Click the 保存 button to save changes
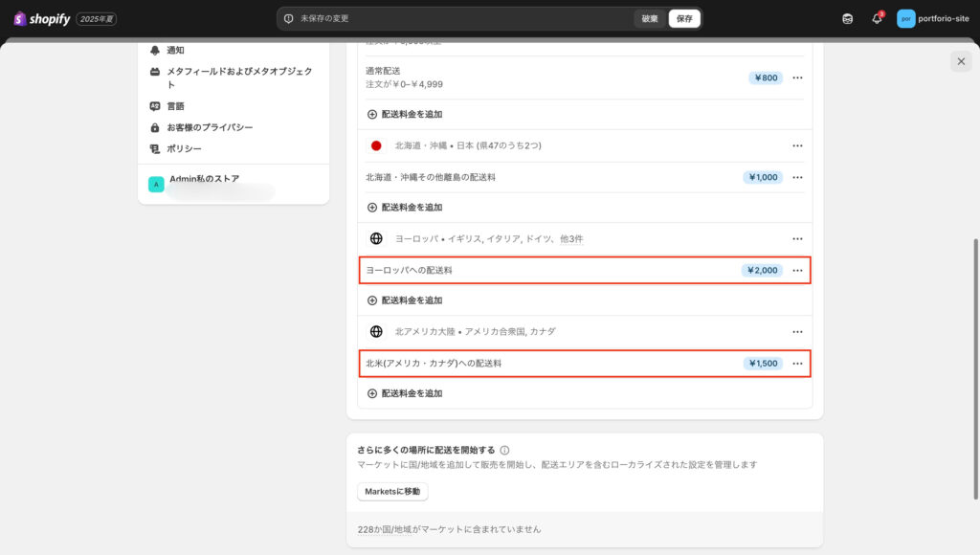 tap(684, 18)
